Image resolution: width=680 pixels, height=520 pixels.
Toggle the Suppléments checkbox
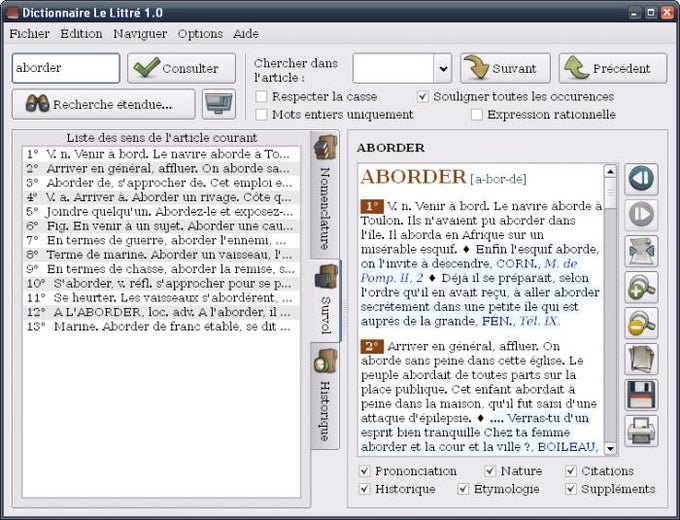[x=571, y=489]
